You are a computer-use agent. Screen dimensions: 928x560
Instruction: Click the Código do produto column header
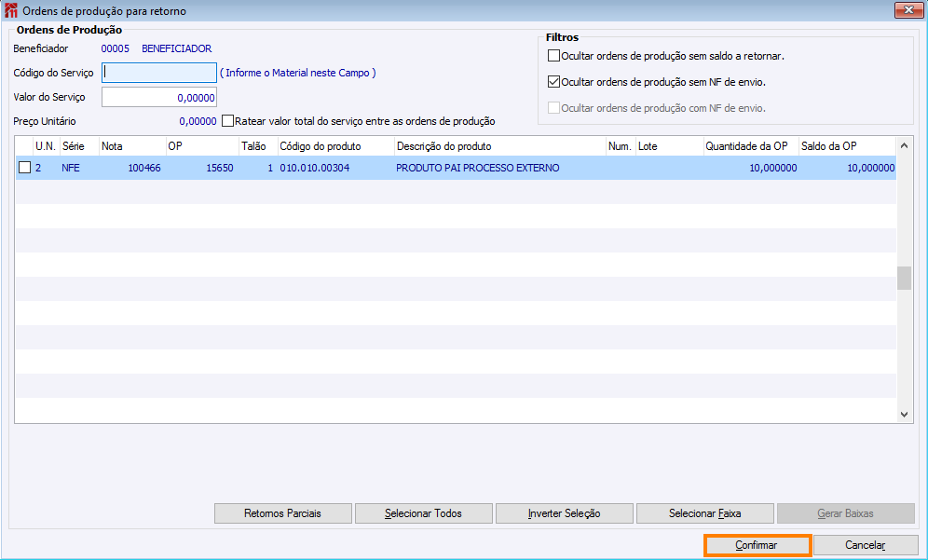click(x=336, y=146)
